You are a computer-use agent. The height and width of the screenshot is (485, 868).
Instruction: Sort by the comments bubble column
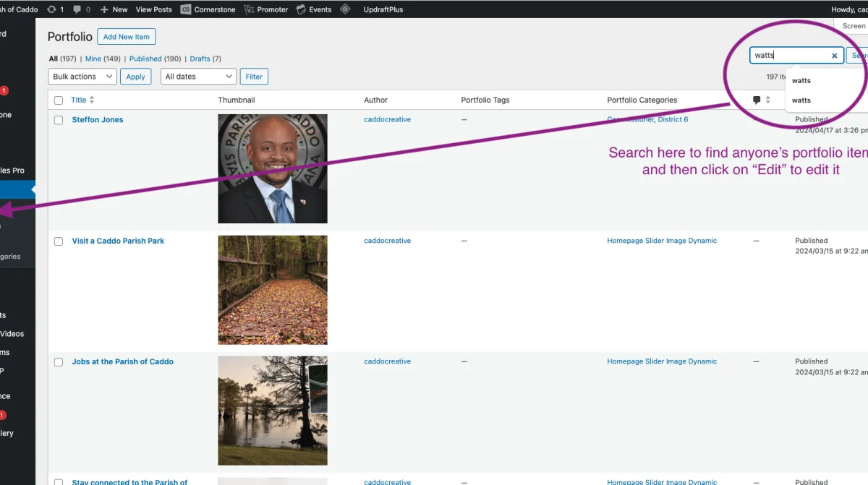757,100
